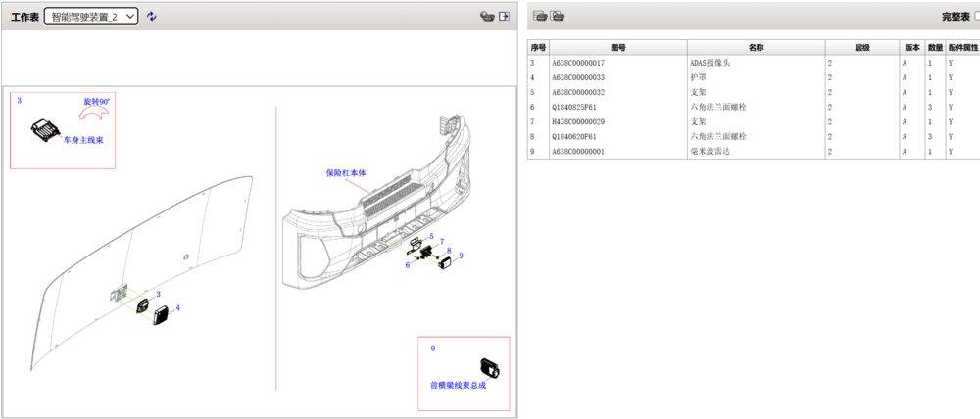Click the blue refresh arrows icon
Viewport: 980px width, 419px height.
[x=151, y=17]
